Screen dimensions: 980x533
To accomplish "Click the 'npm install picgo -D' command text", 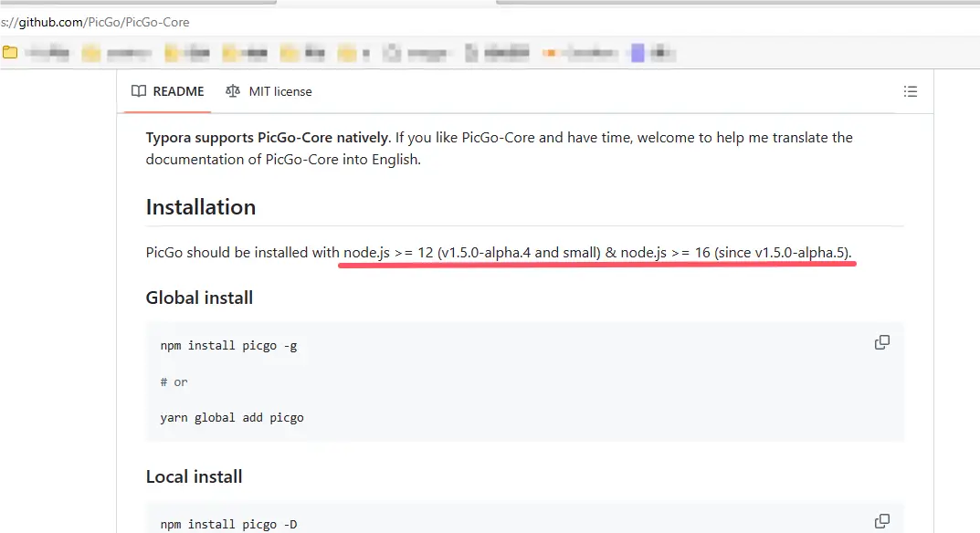I will (x=228, y=524).
